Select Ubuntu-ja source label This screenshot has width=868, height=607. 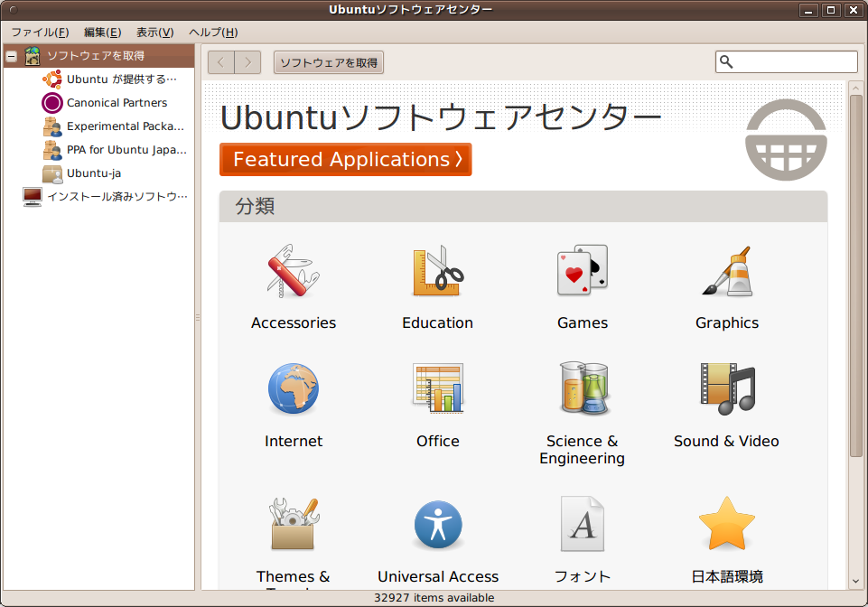94,173
